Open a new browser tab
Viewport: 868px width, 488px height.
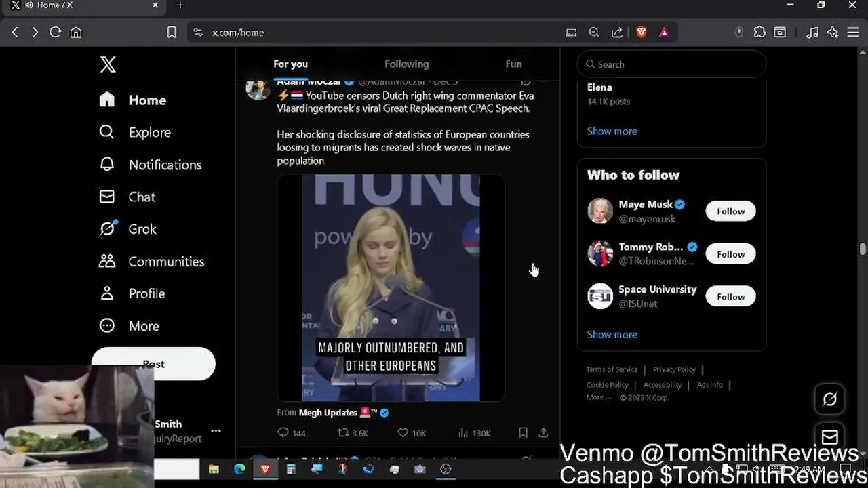180,5
